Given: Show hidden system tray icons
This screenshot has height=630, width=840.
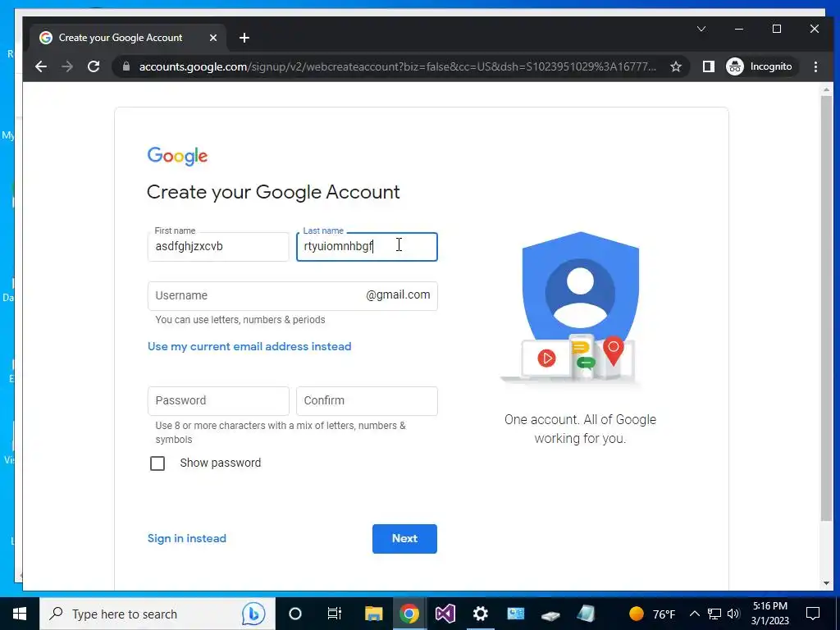Looking at the screenshot, I should [694, 614].
